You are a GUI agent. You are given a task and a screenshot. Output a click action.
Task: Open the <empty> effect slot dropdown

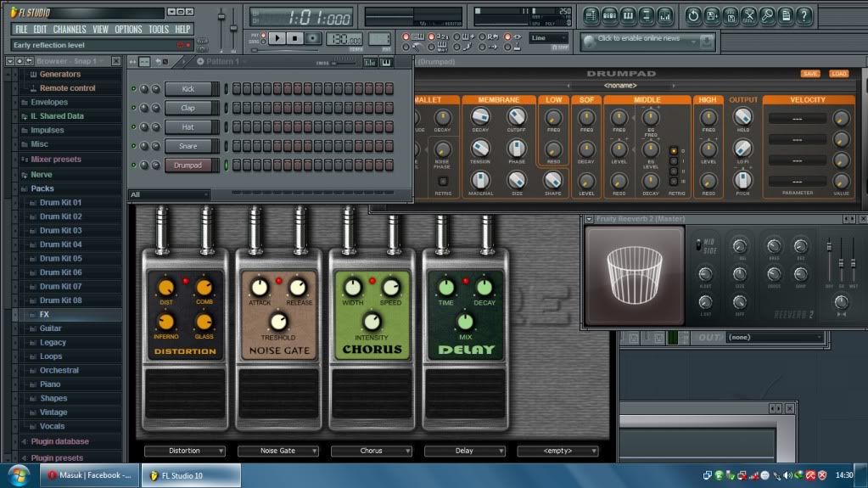coord(557,451)
